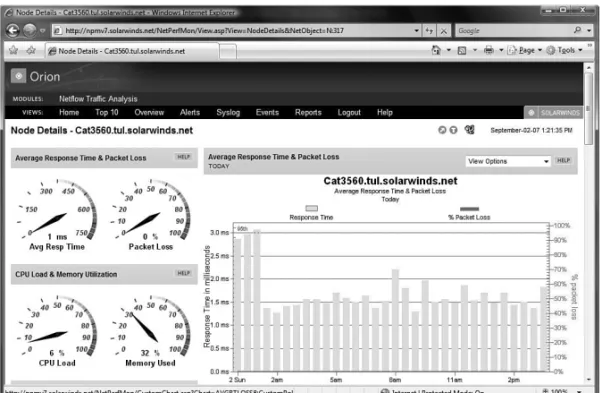Open the Page menu
The height and width of the screenshot is (393, 602).
click(524, 50)
